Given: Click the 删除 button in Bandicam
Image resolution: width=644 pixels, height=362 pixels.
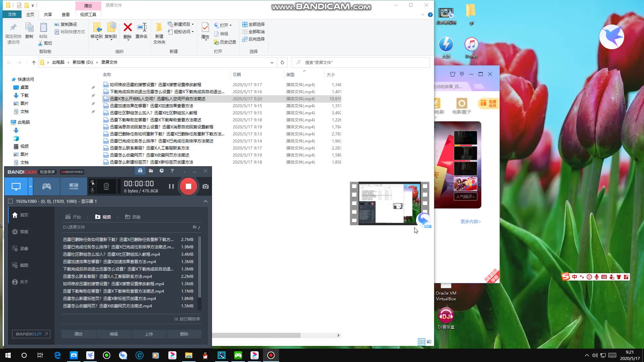Looking at the screenshot, I should tap(184, 334).
